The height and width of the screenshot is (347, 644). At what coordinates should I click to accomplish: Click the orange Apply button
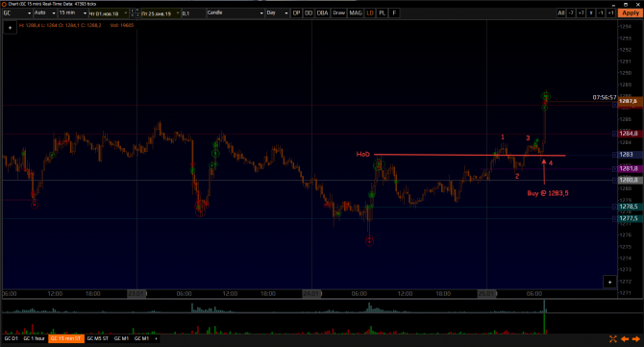(631, 13)
